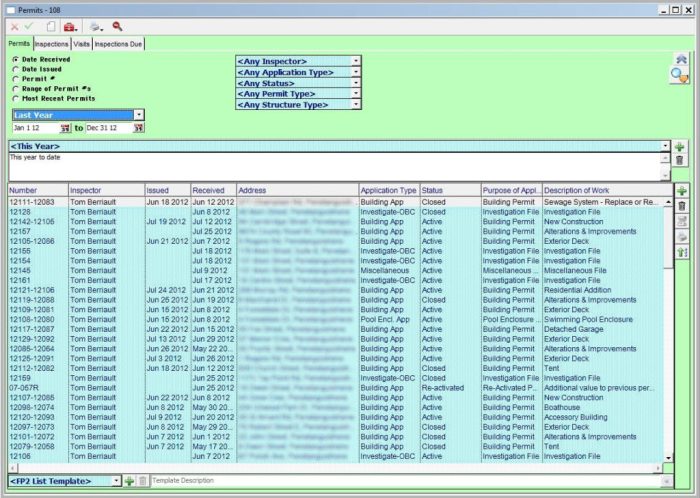Click the start date field Jan 1 12

37,128
